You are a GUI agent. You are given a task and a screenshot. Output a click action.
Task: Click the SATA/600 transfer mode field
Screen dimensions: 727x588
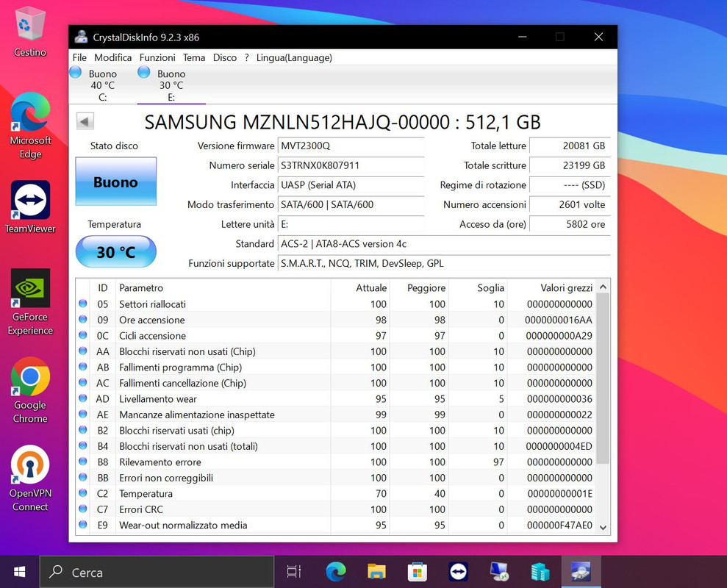351,204
